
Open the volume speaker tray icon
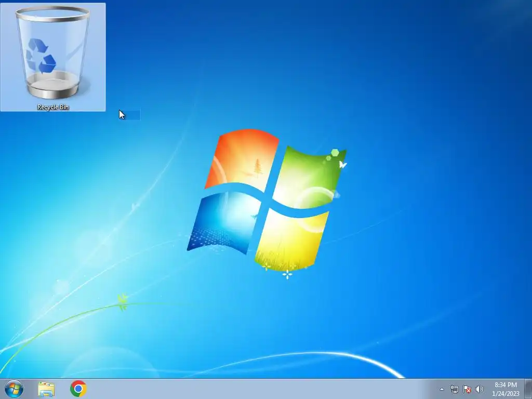pos(479,389)
